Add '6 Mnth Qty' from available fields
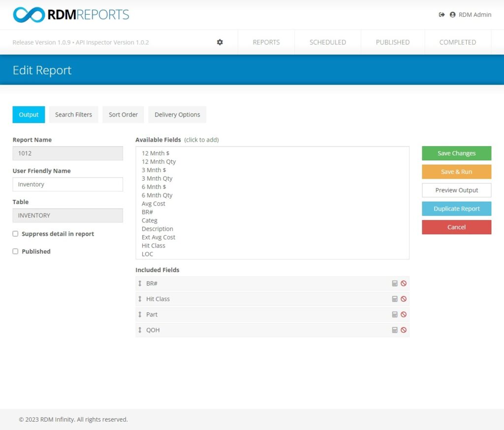Viewport: 504px width, 430px height. pos(157,195)
